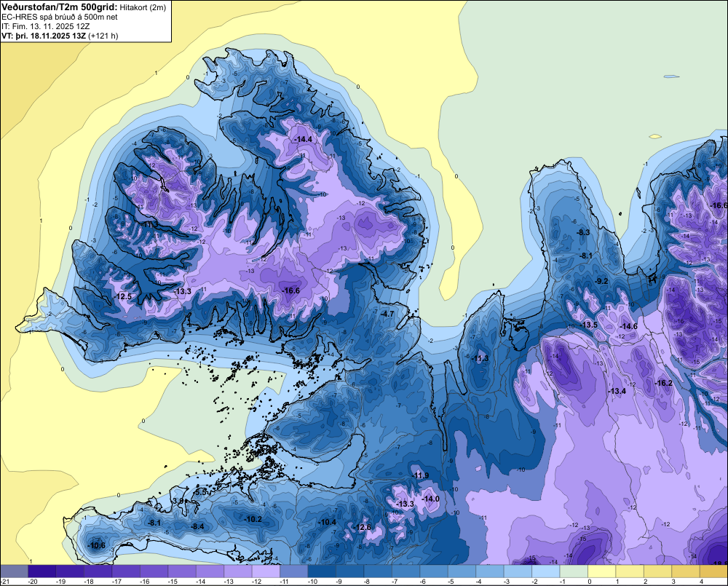This screenshot has height=586, width=728.
Task: Click the -4.7 temperature value on the map
Action: (x=387, y=314)
